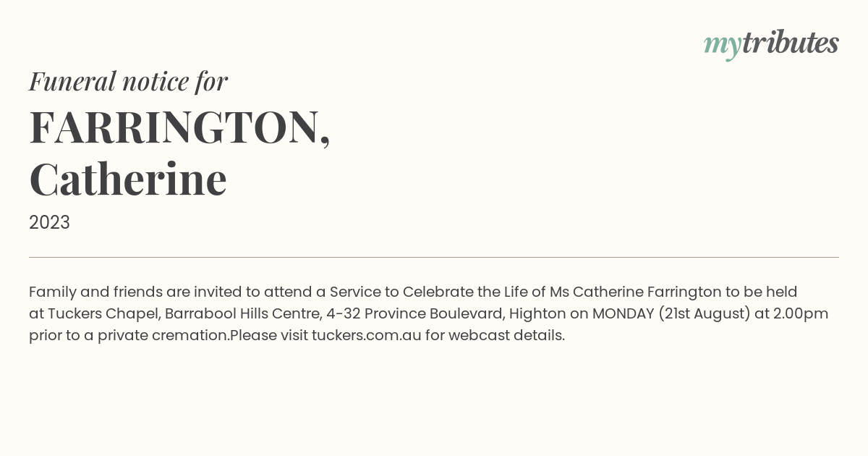Click "Barrabool Hills Centre" in the notice
Image resolution: width=868 pixels, height=456 pixels.
point(243,314)
